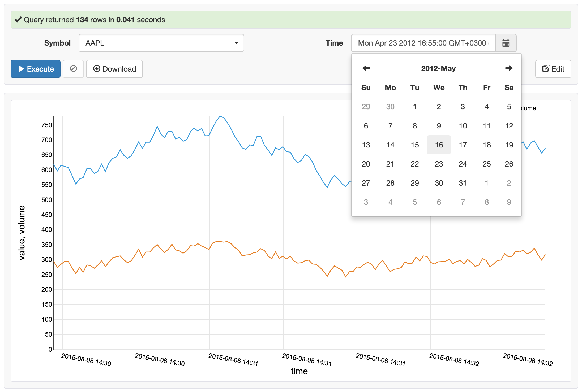Click the peak of the blue line
The image size is (582, 392).
pyautogui.click(x=220, y=116)
